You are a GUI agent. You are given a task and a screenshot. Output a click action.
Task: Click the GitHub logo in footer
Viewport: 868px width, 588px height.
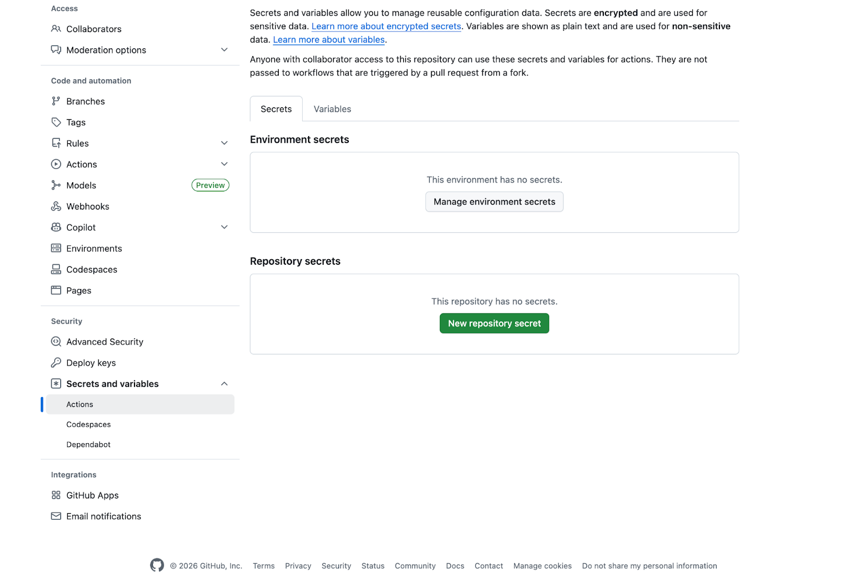click(x=157, y=565)
